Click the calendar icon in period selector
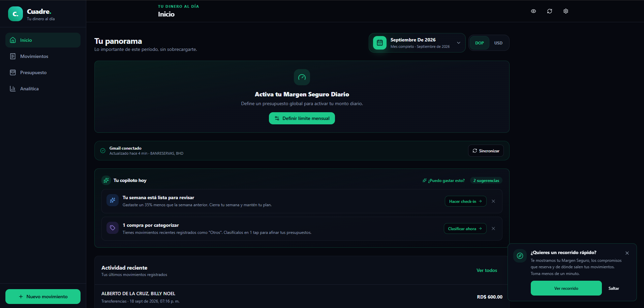The width and height of the screenshot is (644, 308). (x=380, y=43)
